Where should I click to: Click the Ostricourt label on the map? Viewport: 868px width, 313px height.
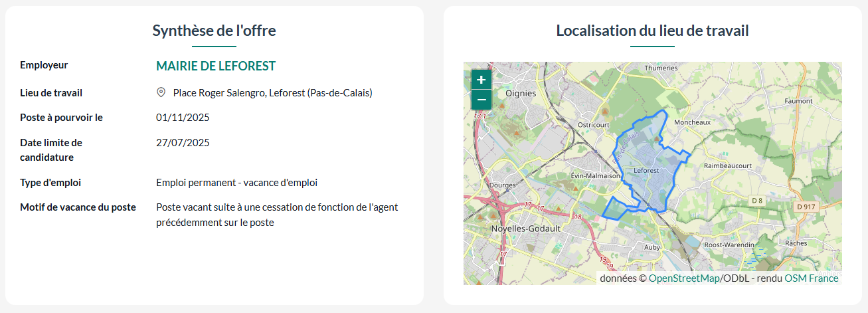pos(593,124)
